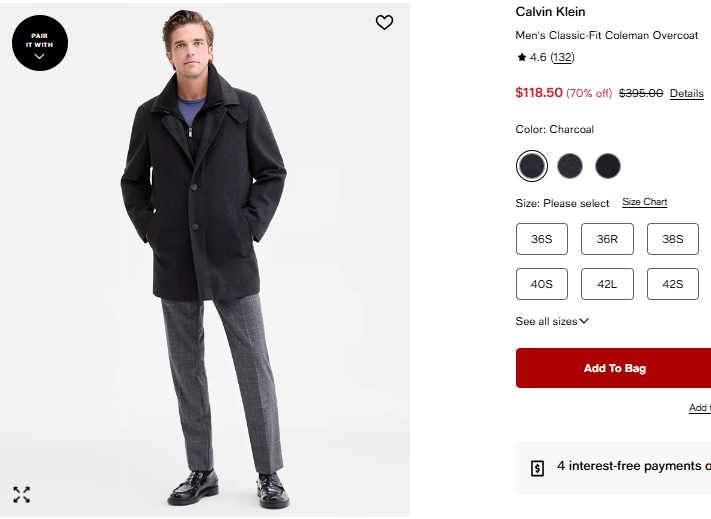Select size 36S
The height and width of the screenshot is (519, 711).
[x=542, y=239]
